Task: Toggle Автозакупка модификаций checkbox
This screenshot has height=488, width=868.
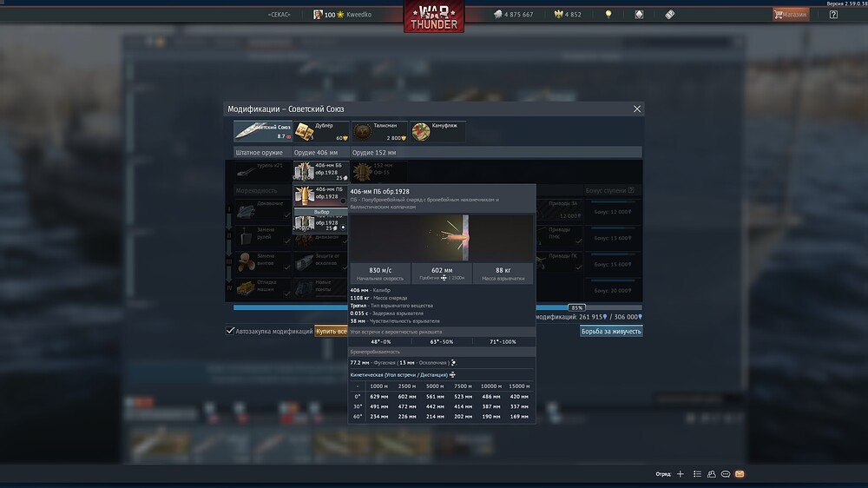Action: click(230, 331)
